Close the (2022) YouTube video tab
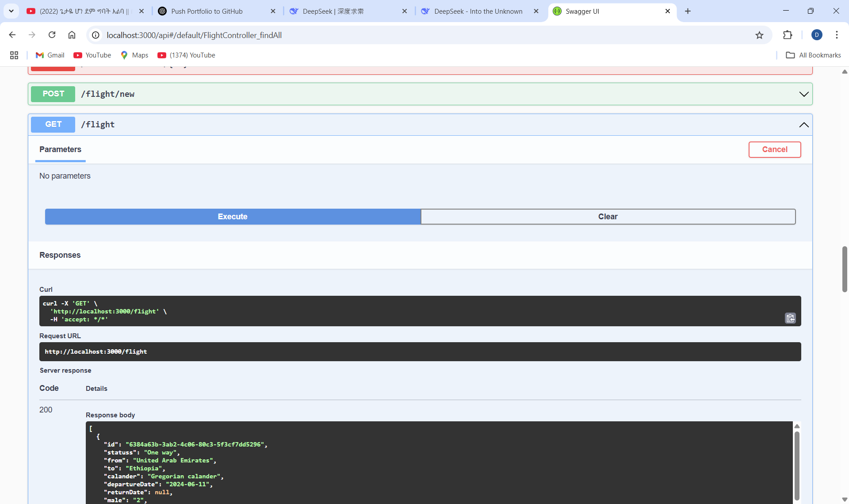Screen dimensions: 849x504 pyautogui.click(x=141, y=11)
